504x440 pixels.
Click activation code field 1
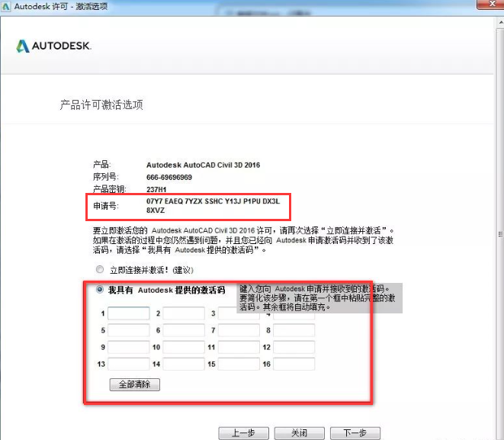coord(129,313)
